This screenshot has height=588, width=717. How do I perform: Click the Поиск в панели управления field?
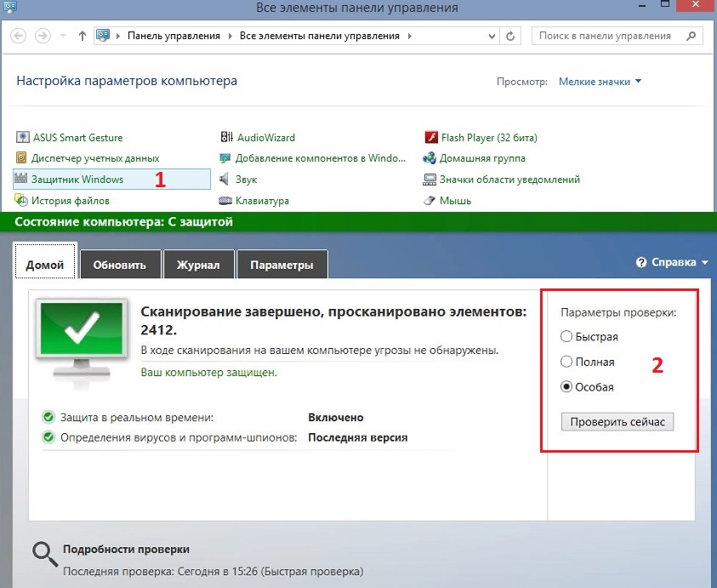(x=617, y=36)
